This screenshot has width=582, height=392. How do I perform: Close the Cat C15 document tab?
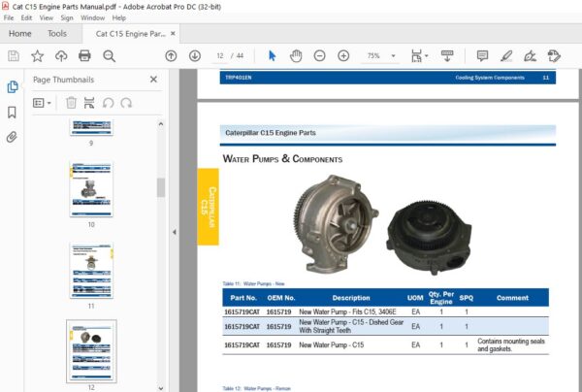[x=173, y=33]
